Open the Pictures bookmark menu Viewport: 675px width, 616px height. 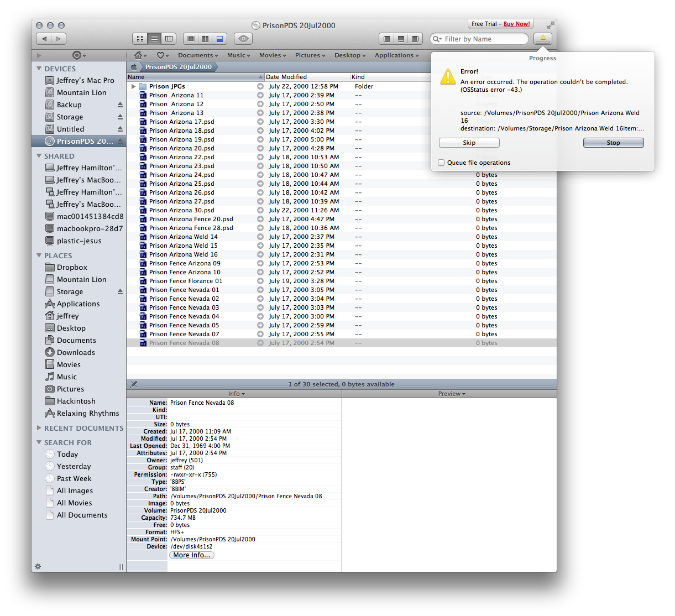click(x=310, y=55)
